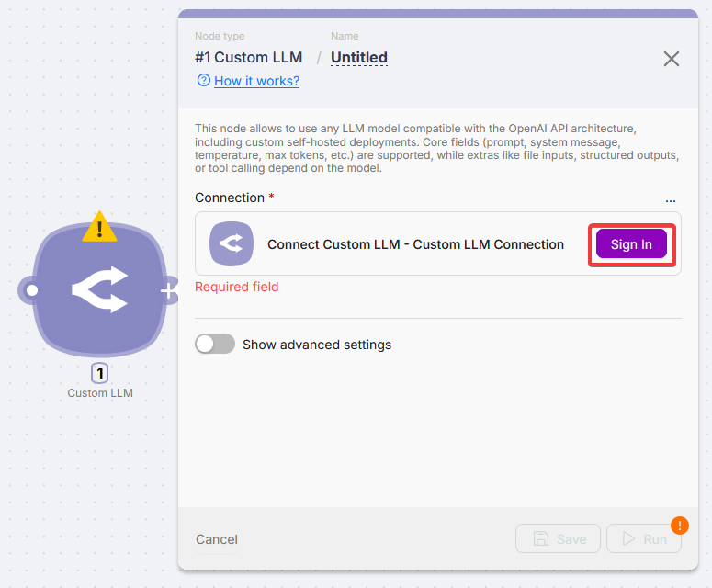Enable Show advanced settings toggle
The height and width of the screenshot is (588, 712).
click(215, 345)
